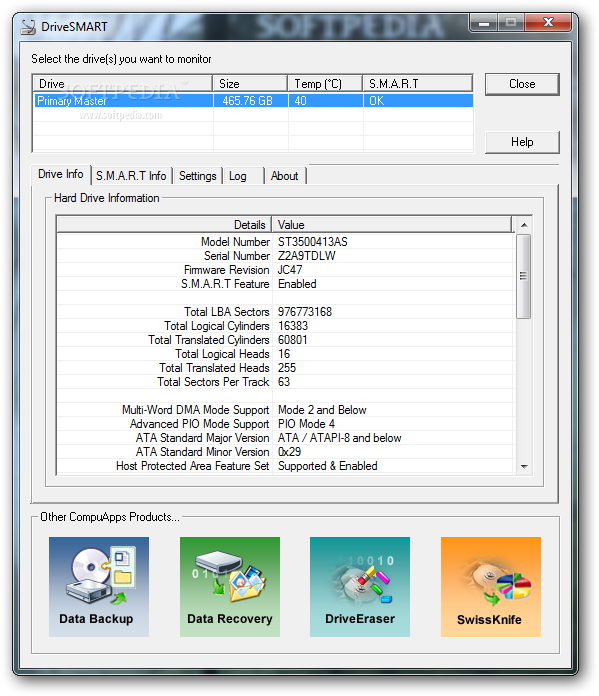Switch to the S.M.A.R.T Info tab

(131, 176)
